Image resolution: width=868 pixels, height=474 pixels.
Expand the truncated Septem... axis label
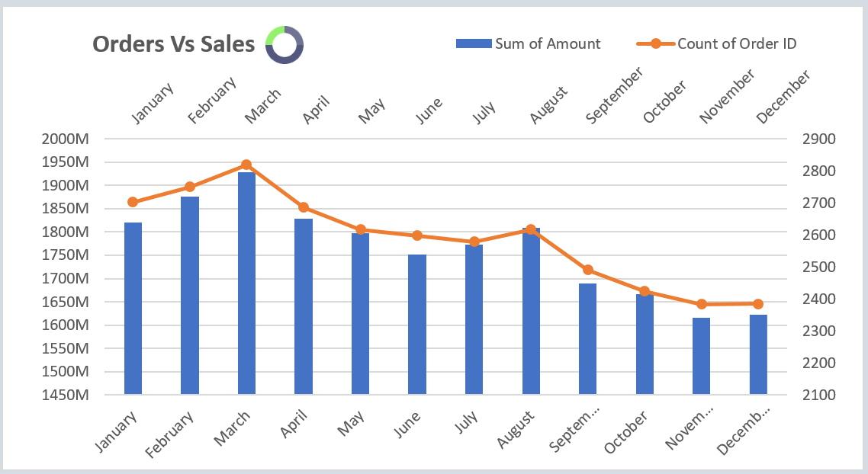(x=577, y=427)
